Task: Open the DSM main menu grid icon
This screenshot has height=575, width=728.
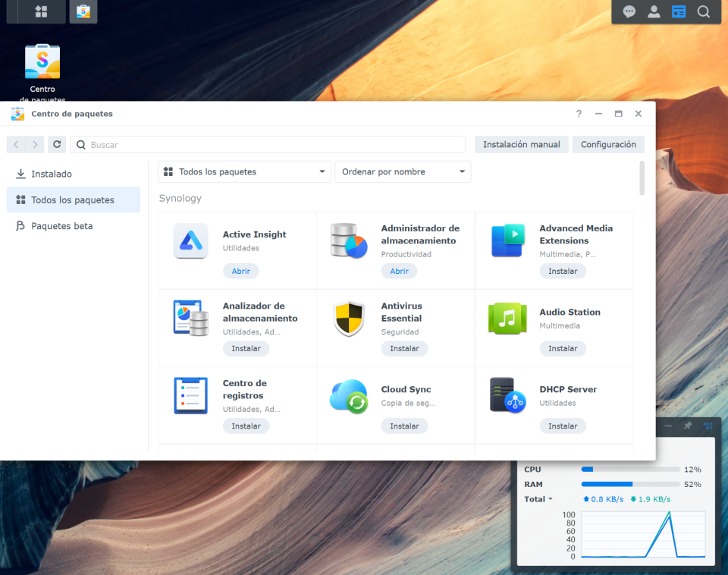Action: (x=41, y=11)
